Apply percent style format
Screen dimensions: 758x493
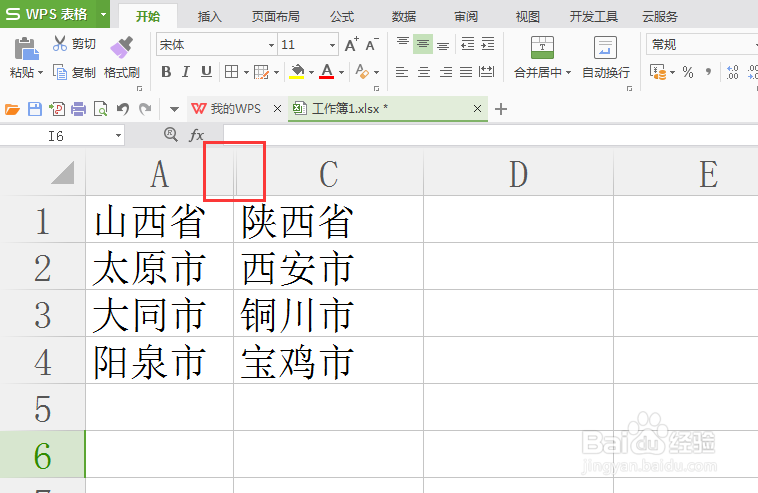point(688,72)
